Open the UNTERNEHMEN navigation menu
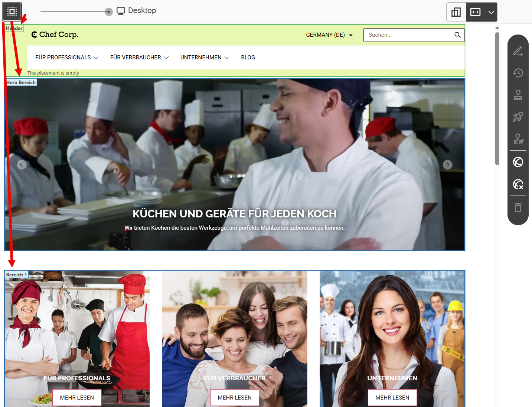This screenshot has height=407, width=532. tap(205, 58)
